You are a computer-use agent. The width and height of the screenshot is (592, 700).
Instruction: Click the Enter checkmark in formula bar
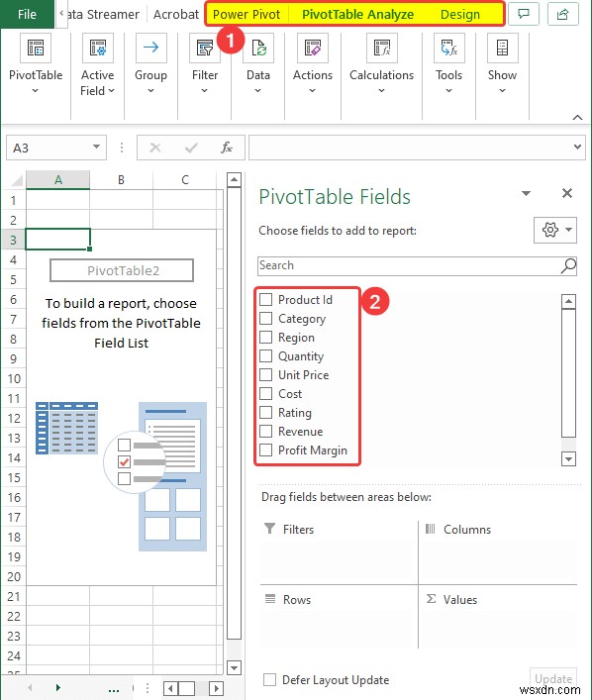pos(191,148)
